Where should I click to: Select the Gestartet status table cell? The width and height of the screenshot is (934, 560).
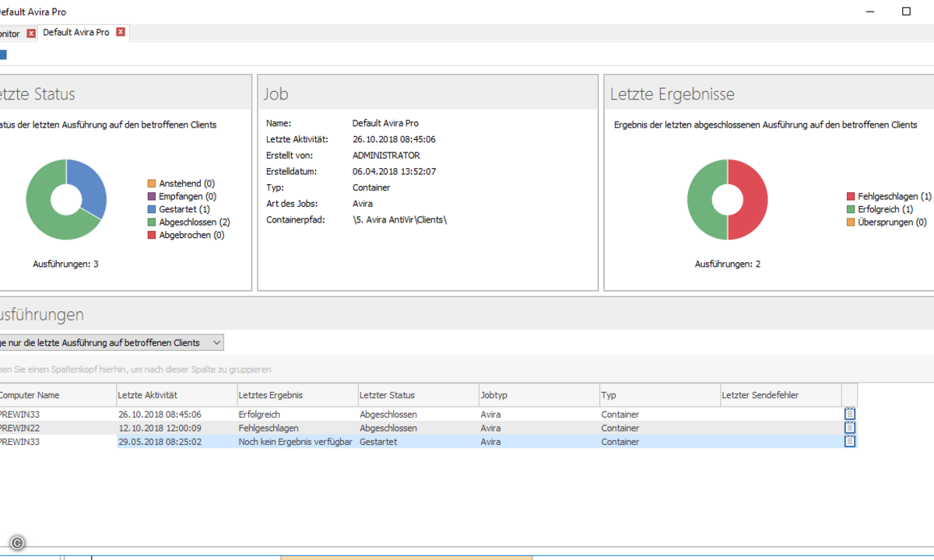tap(418, 442)
